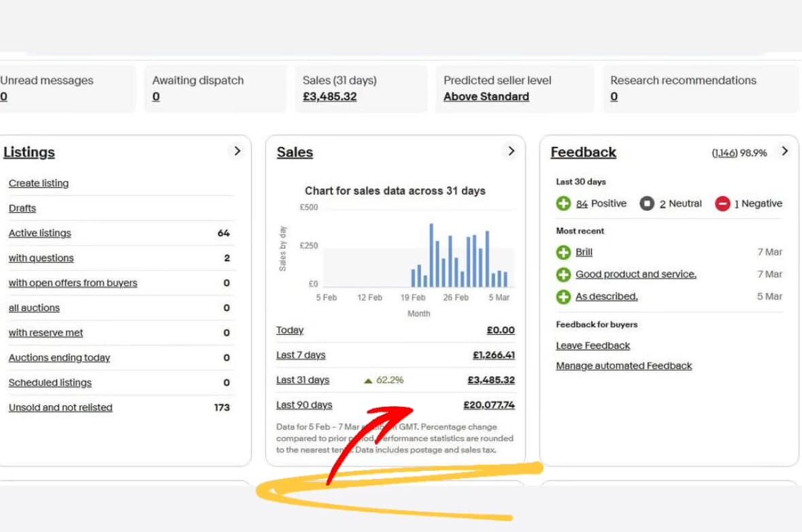Click the green plus icon beside Brill
The height and width of the screenshot is (532, 802).
[563, 252]
